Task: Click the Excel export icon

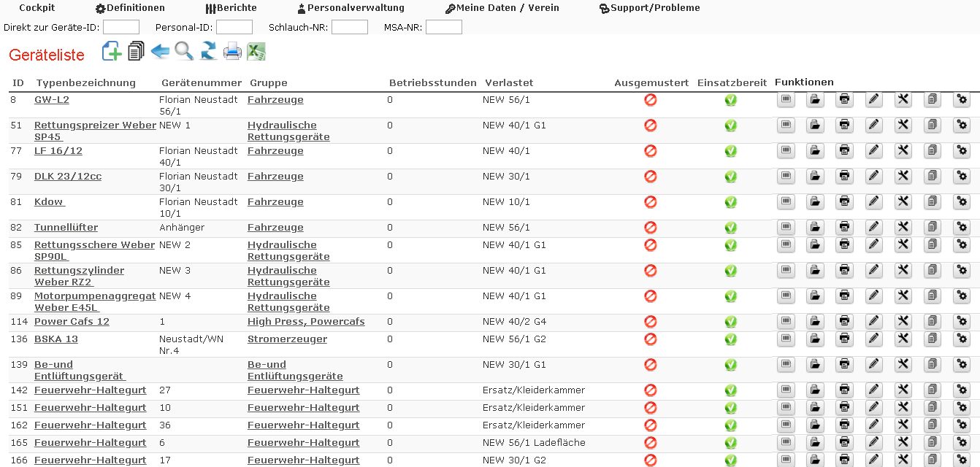Action: (x=256, y=52)
